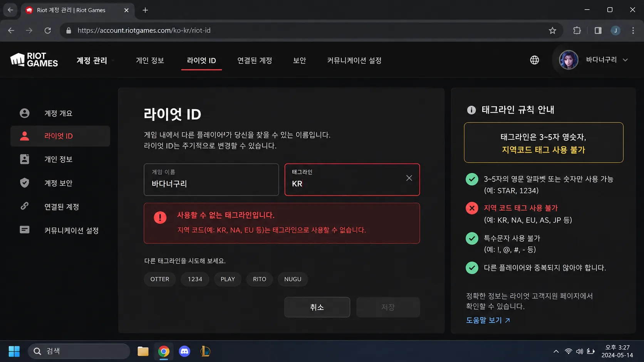The image size is (644, 362).
Task: Switch to the 연결된 계정 top tab
Action: (x=255, y=60)
